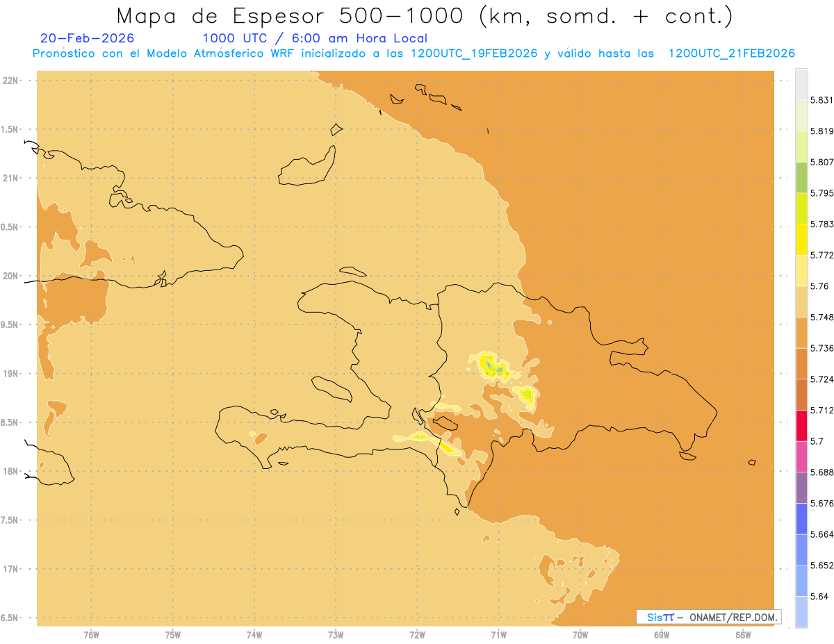834x644 pixels.
Task: Click the 'Pronóstico con el Modelo Atmósferico WRF' line
Action: click(414, 53)
